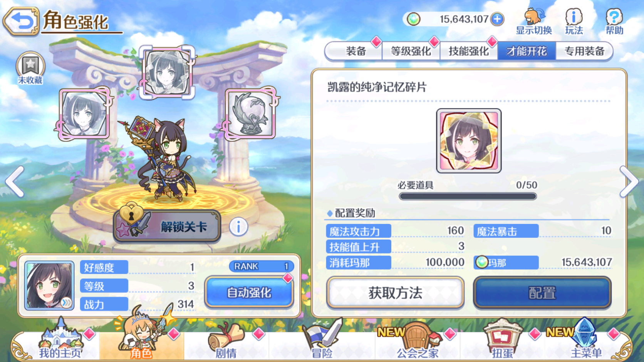
Task: Select the crystal orb talent slot
Action: coord(251,114)
